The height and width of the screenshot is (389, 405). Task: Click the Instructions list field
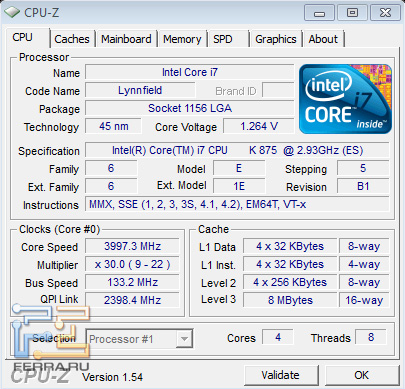[237, 204]
